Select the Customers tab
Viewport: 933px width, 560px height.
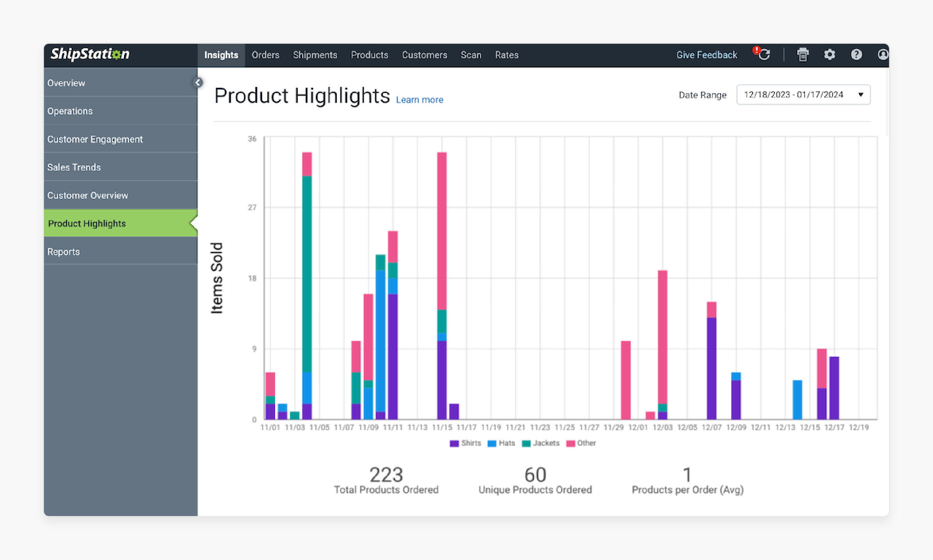click(x=425, y=55)
